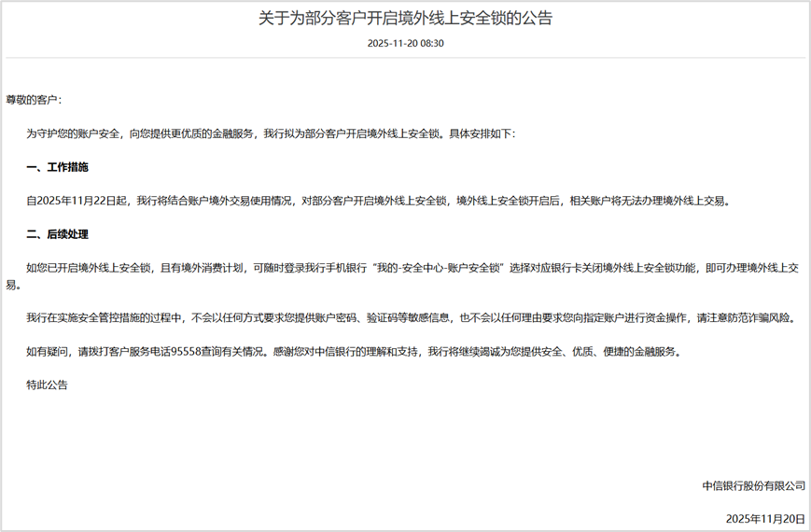Click the announcement title about 境外线上安全锁

(x=405, y=18)
